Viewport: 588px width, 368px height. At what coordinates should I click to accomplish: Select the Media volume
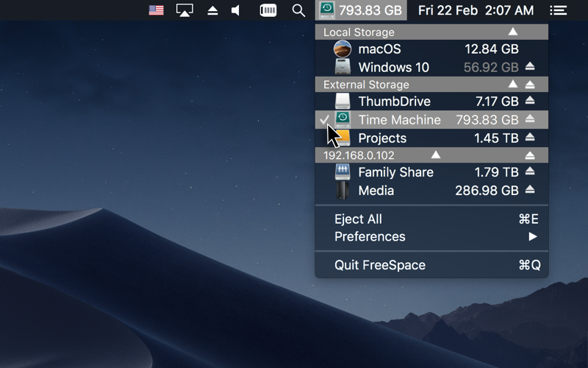click(x=431, y=191)
